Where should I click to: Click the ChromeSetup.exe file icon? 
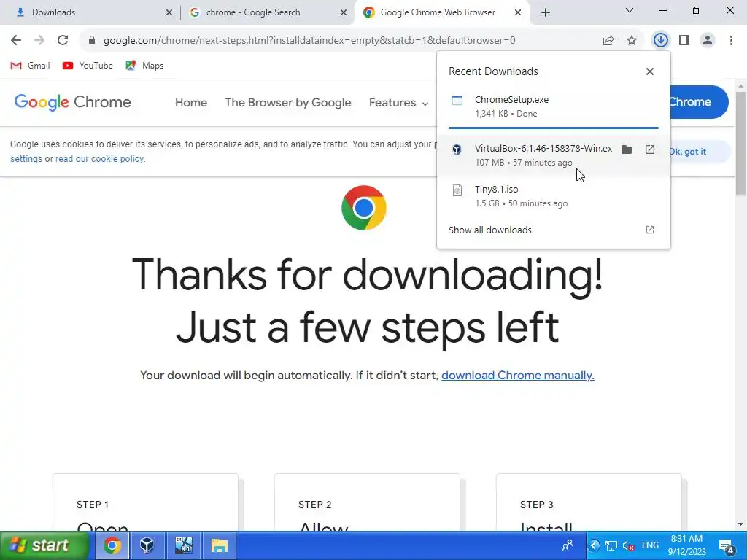pos(457,101)
